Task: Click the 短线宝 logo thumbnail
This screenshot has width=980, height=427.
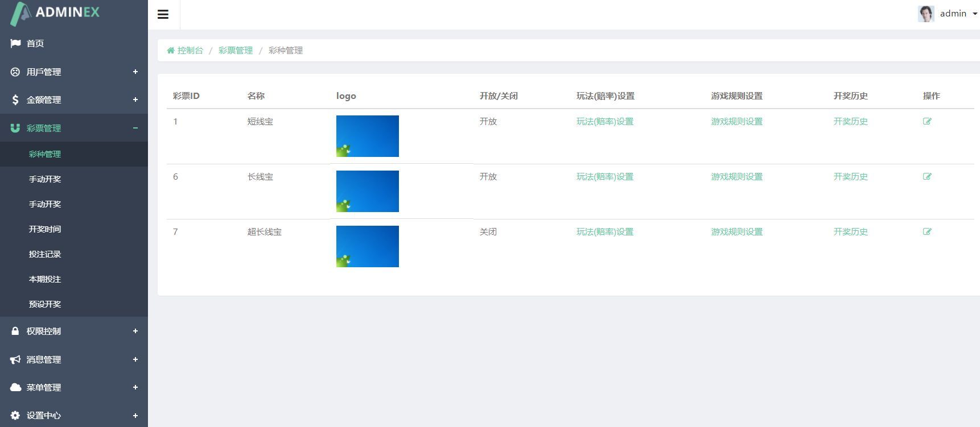Action: [368, 136]
